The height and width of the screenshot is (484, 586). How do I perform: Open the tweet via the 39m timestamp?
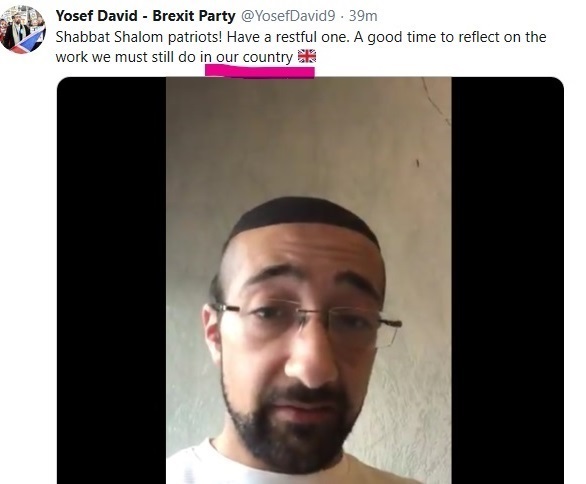(x=363, y=16)
